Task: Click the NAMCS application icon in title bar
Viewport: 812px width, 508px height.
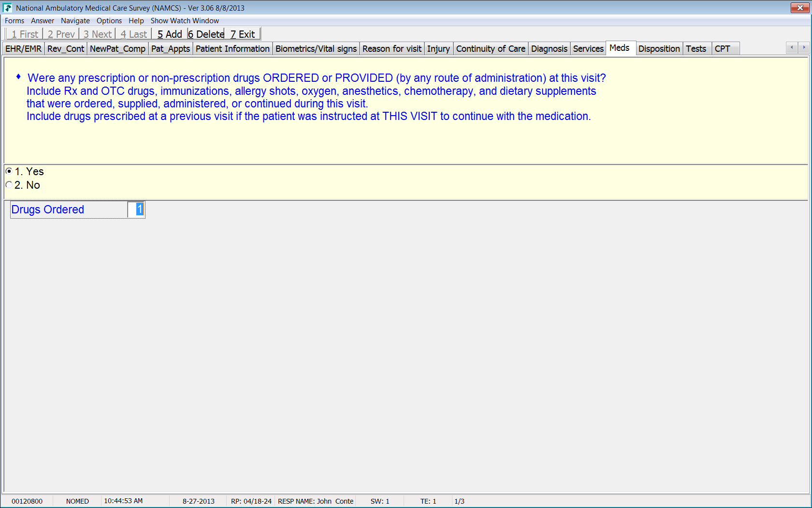Action: 7,8
